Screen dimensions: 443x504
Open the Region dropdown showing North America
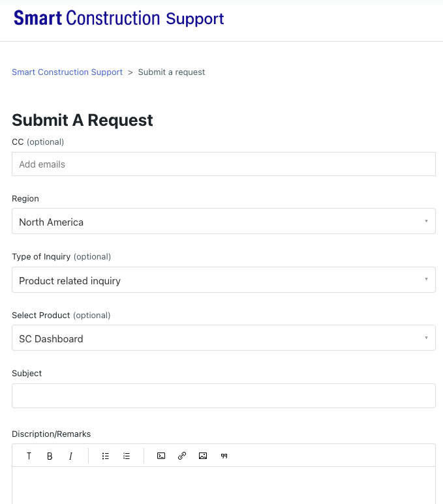(x=224, y=221)
